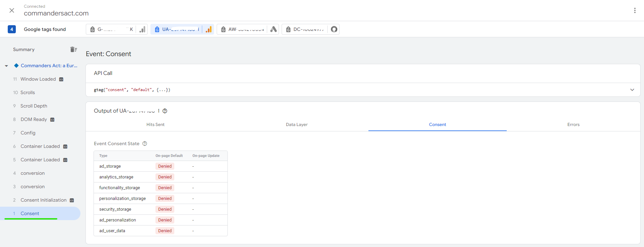The width and height of the screenshot is (644, 247).
Task: Click help icon beside Event Consent State
Action: click(x=145, y=143)
